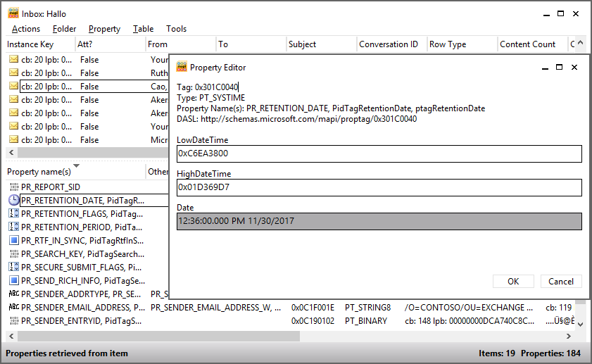Click Cancel in Property Editor
Viewport: 592px width, 364px height.
click(560, 282)
